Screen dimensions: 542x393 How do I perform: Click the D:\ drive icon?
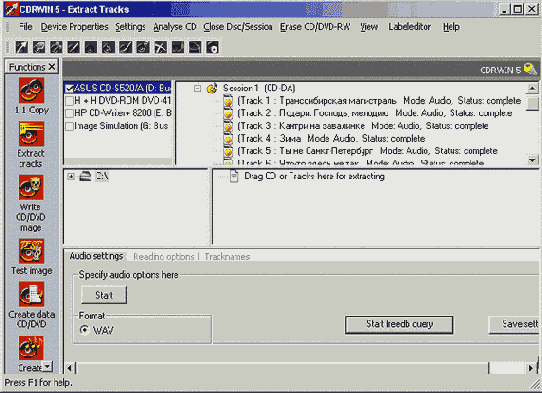pos(85,176)
